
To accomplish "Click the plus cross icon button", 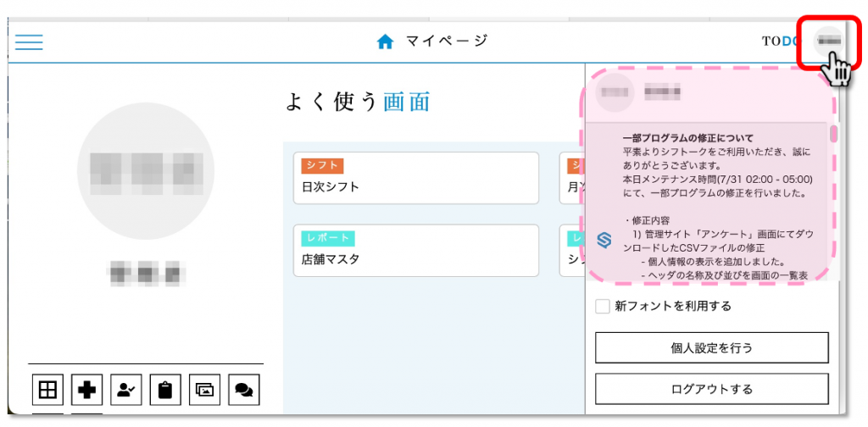I will [x=87, y=390].
